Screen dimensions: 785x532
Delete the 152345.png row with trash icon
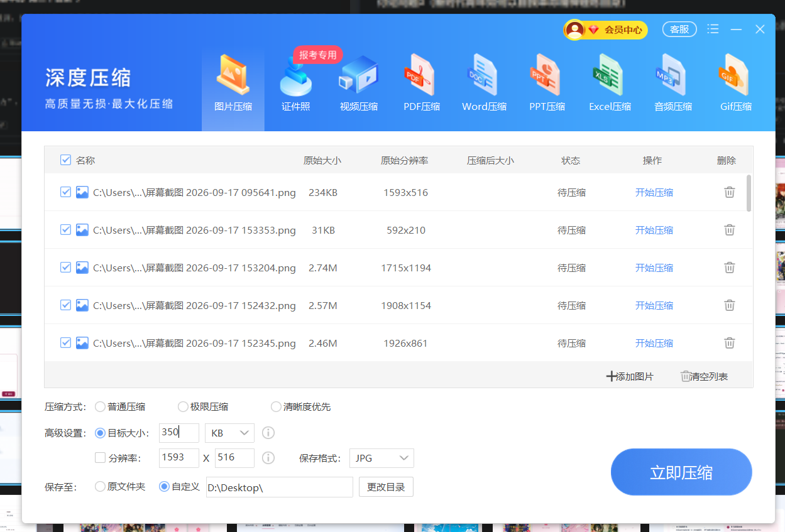pyautogui.click(x=730, y=343)
